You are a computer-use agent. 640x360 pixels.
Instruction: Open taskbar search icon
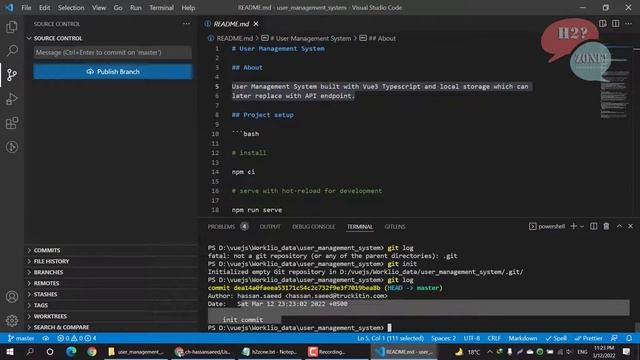click(30, 351)
